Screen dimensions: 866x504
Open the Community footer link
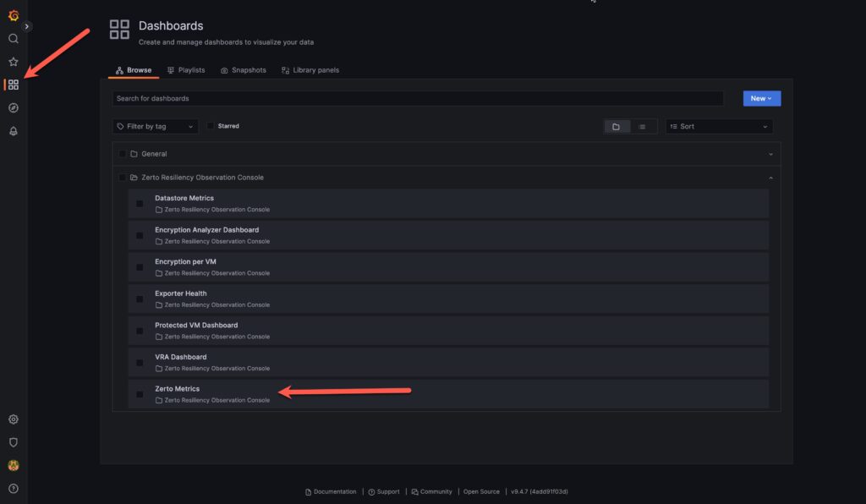[432, 492]
